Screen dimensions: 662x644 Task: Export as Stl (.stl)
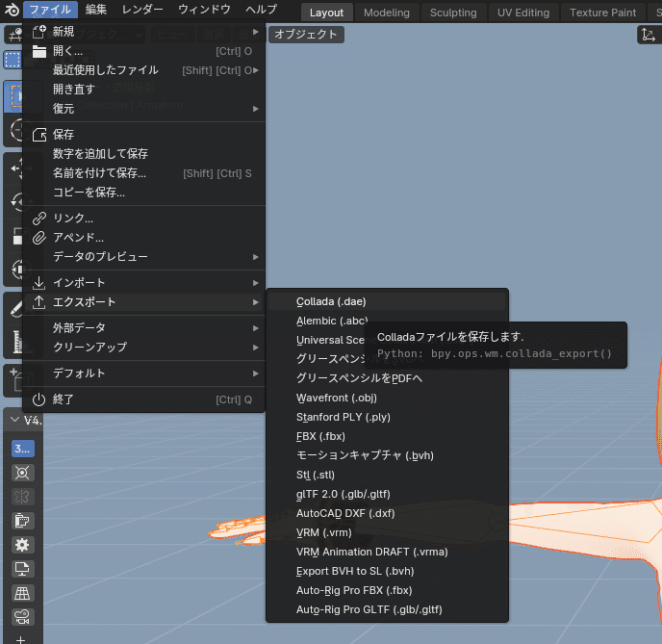[x=387, y=476]
